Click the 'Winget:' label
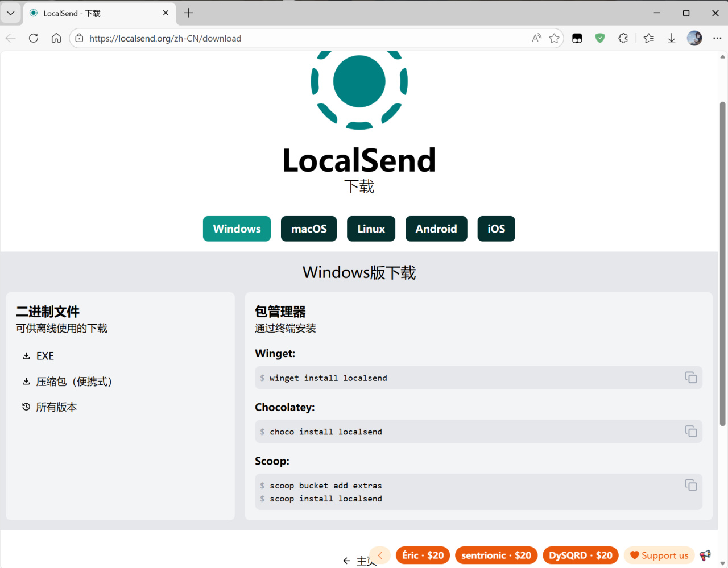The height and width of the screenshot is (568, 728). pos(275,353)
